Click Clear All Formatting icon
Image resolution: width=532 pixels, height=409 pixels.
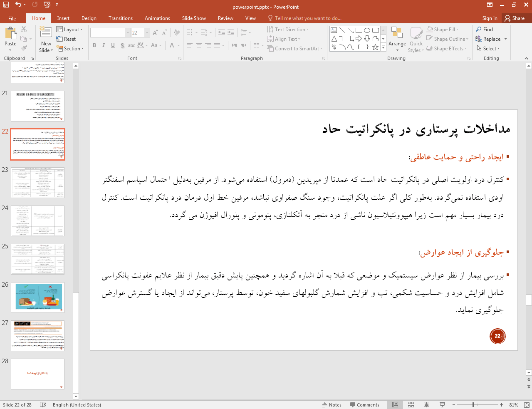[177, 32]
